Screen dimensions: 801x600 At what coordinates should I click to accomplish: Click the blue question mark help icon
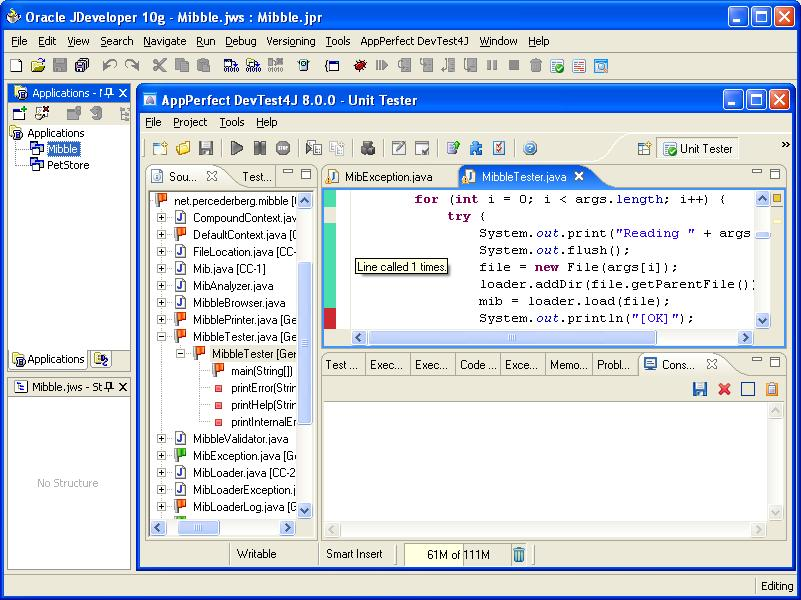(530, 149)
